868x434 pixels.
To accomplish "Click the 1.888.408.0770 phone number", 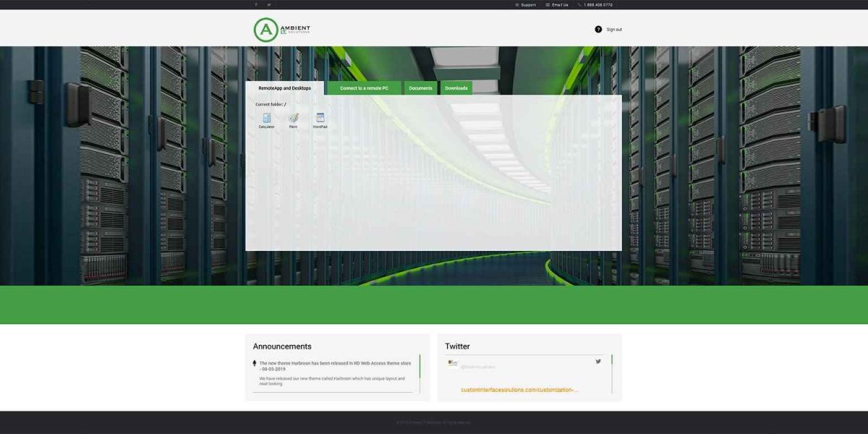I will [598, 4].
